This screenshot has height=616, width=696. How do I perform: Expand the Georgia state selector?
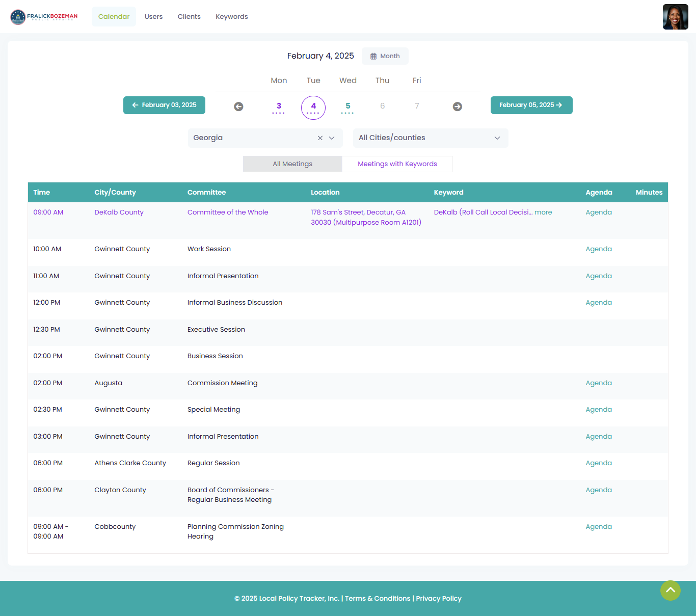coord(332,138)
